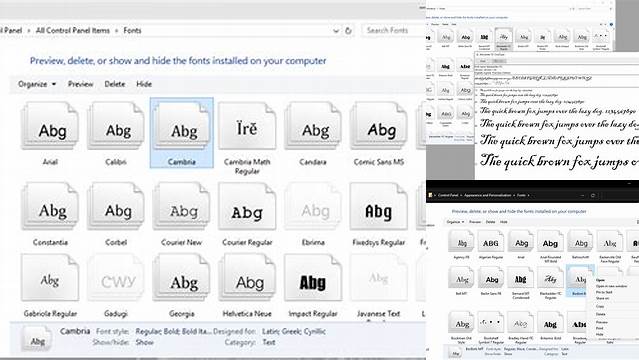Select the Gabriola Regular font icon
Viewport: 639px width, 360px height.
(x=50, y=278)
